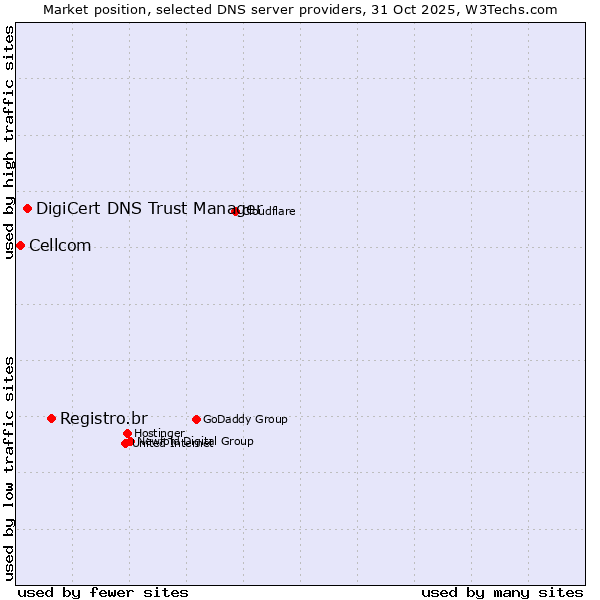600x600 pixels.
Task: Select the Hostinger red data point
Action: pyautogui.click(x=127, y=433)
